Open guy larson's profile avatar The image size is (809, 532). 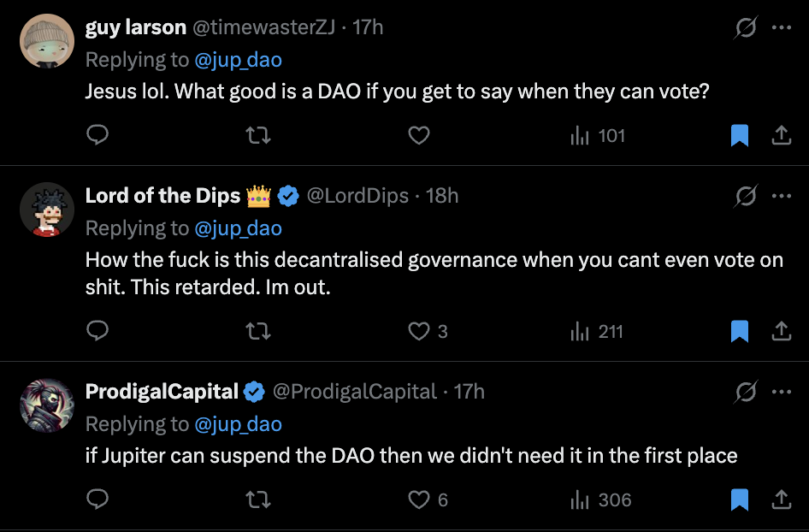47,40
